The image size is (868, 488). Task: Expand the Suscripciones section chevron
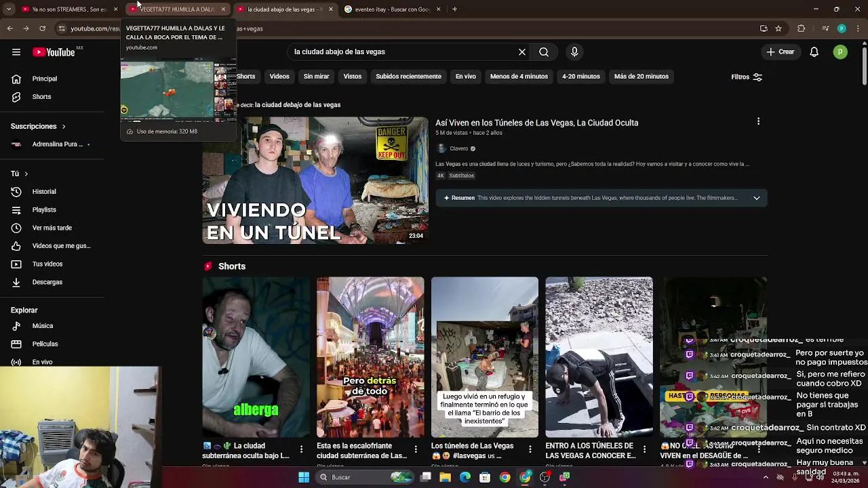coord(64,127)
